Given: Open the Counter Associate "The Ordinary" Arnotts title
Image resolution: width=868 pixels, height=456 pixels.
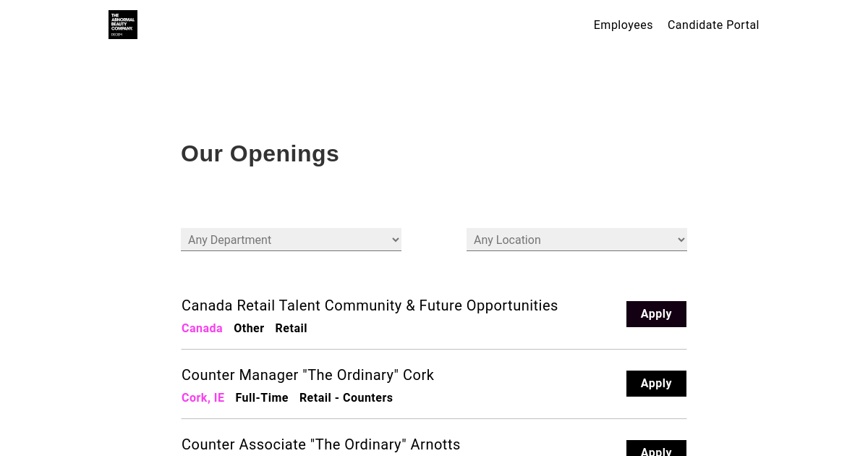Looking at the screenshot, I should tap(320, 444).
